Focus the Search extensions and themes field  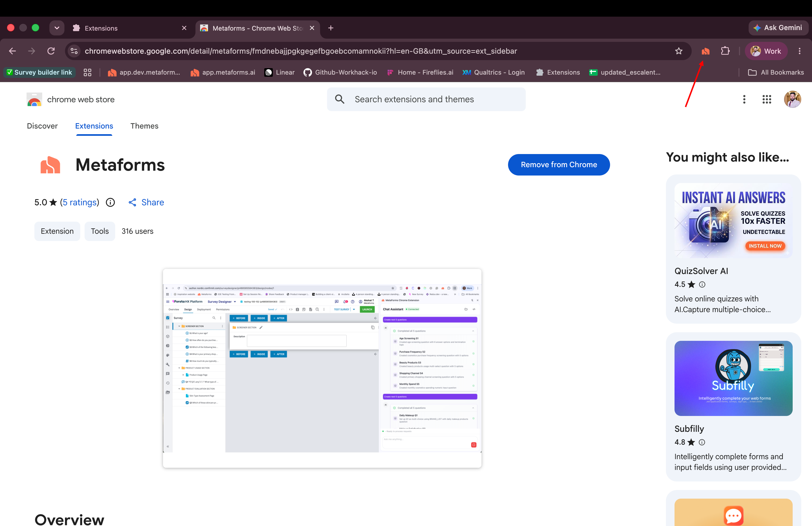point(426,99)
